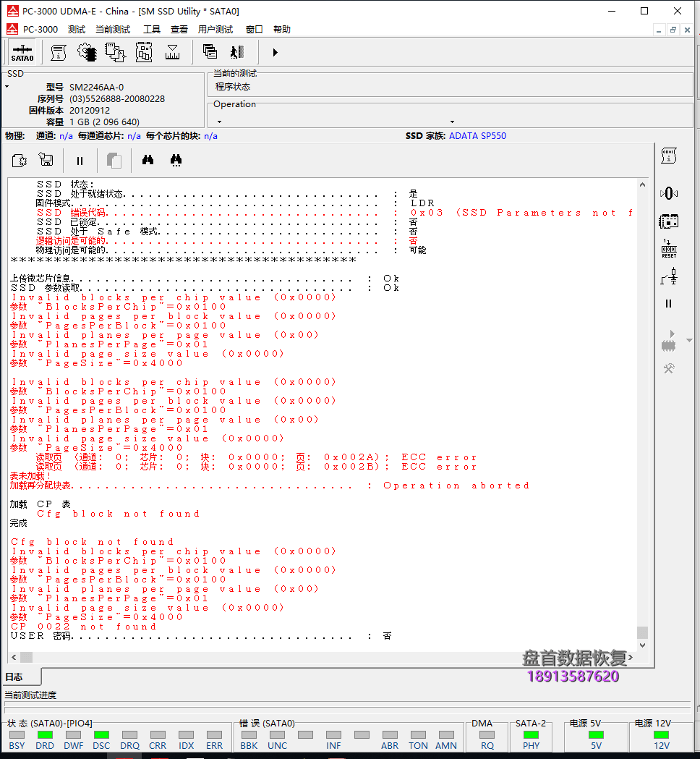Toggle the power switch capacitor sidebar icon
Screen dimensions: 700x759
tap(669, 277)
